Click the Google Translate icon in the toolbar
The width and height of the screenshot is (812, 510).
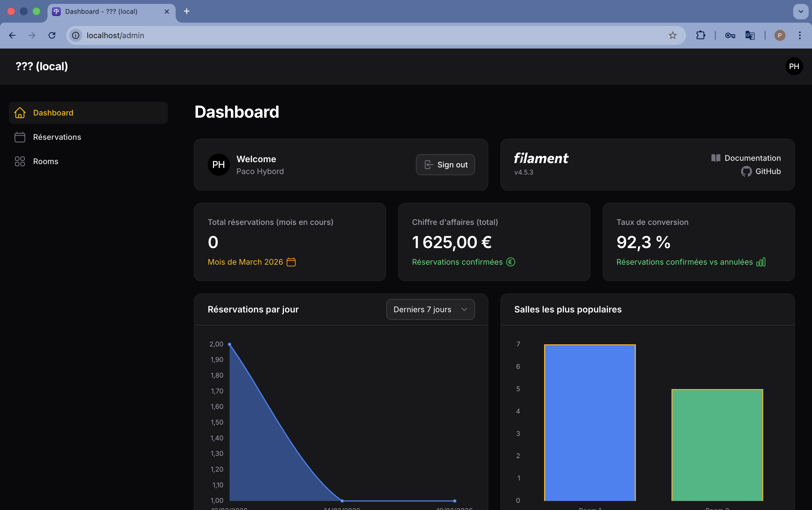(750, 35)
